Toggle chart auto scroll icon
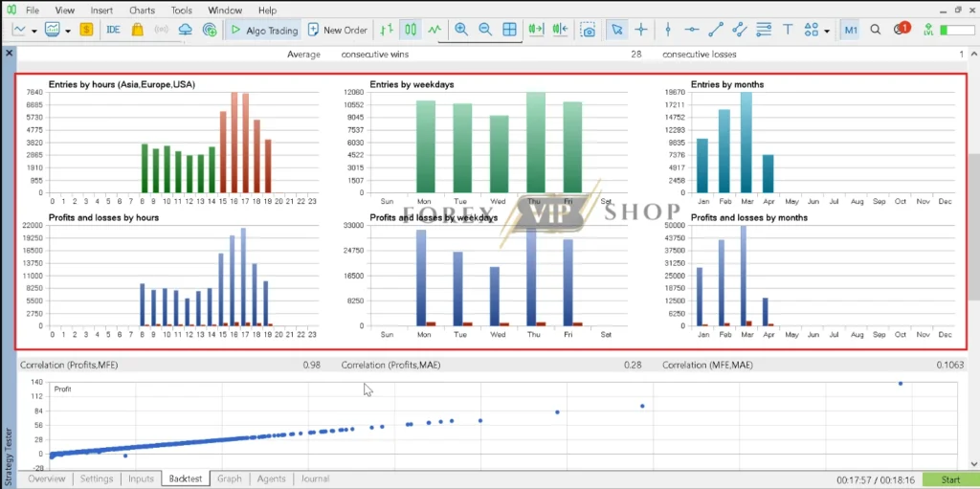 (536, 30)
